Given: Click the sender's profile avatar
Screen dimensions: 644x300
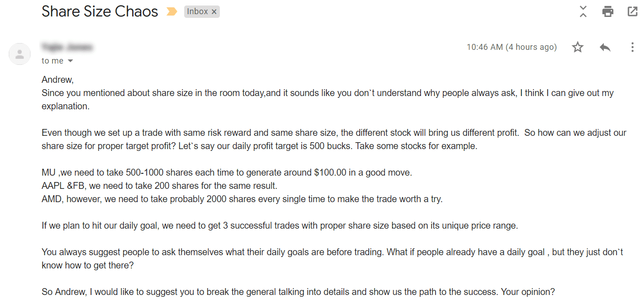Looking at the screenshot, I should point(20,54).
